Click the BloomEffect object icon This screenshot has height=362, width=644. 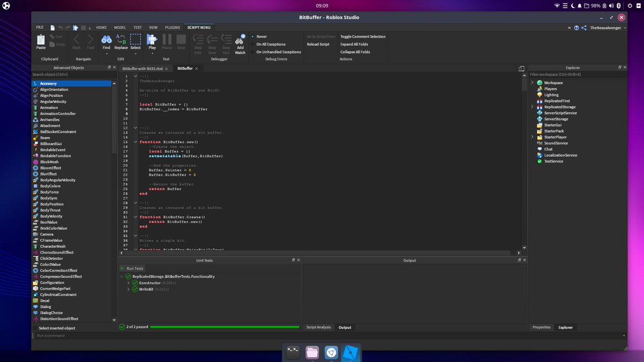tap(35, 168)
